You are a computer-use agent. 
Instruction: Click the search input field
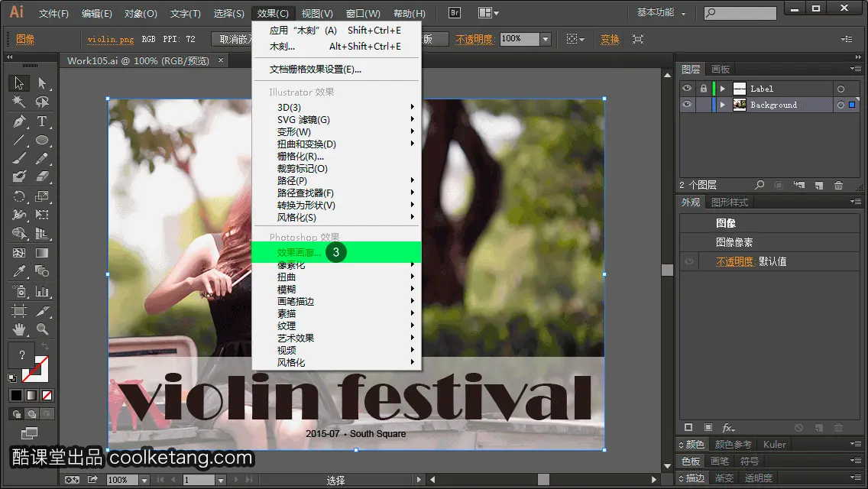(740, 13)
